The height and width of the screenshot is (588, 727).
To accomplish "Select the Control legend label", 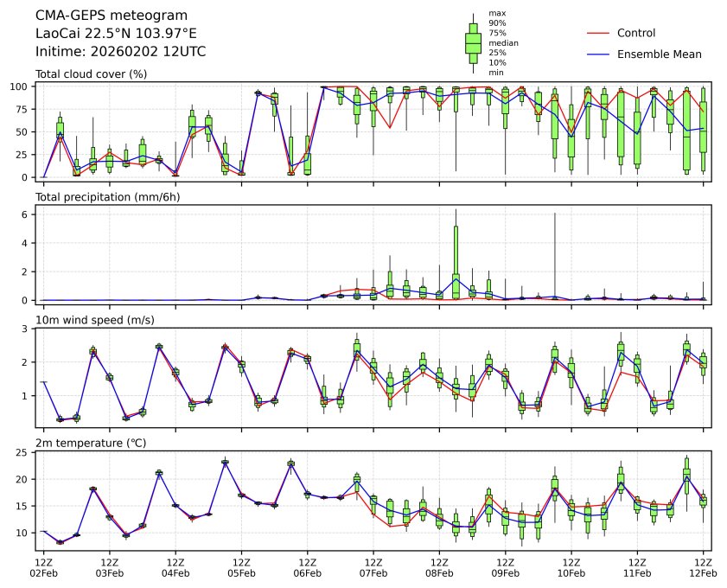I will 635,33.
